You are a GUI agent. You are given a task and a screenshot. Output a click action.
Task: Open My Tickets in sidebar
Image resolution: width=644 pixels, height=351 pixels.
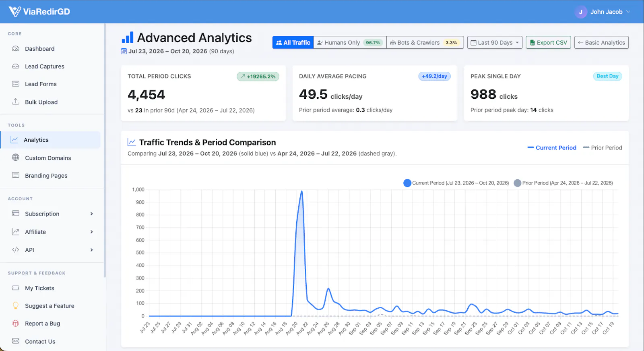pyautogui.click(x=50, y=288)
